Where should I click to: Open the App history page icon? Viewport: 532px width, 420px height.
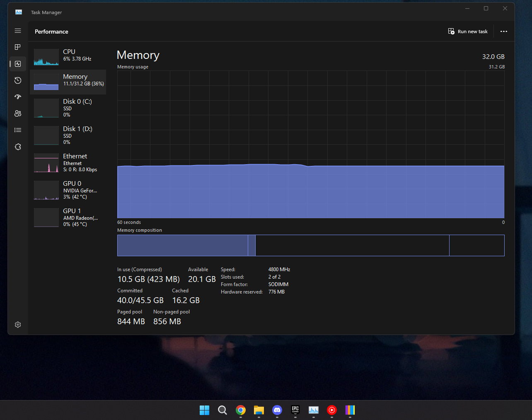tap(18, 80)
